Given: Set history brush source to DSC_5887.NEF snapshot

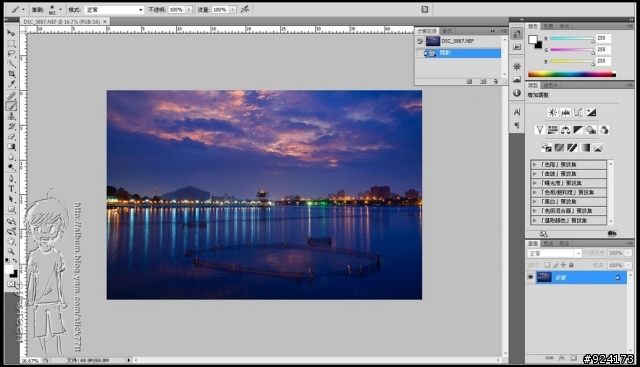Looking at the screenshot, I should (x=420, y=41).
